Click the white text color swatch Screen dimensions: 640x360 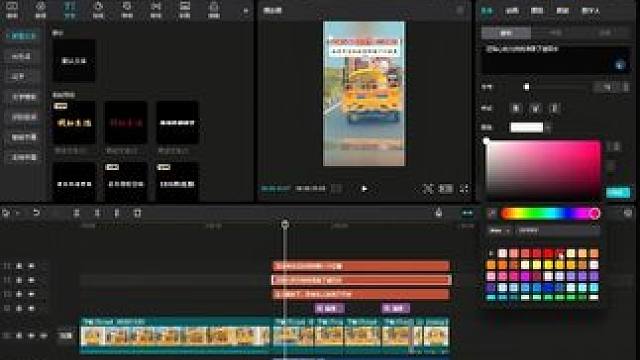pos(527,127)
